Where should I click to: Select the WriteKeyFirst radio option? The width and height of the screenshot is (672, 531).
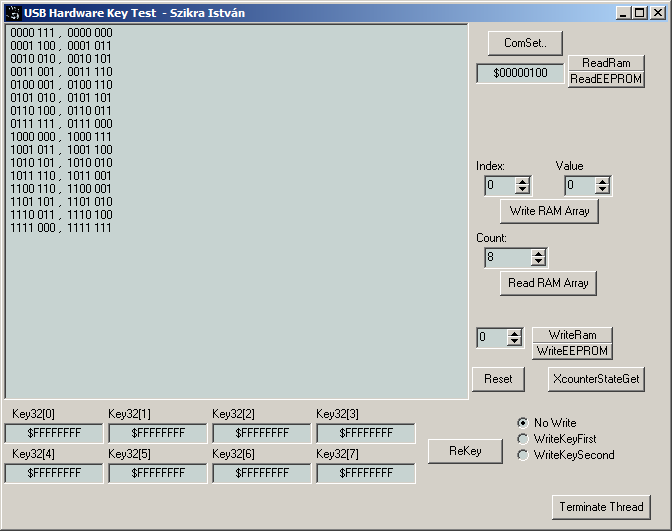[522, 439]
